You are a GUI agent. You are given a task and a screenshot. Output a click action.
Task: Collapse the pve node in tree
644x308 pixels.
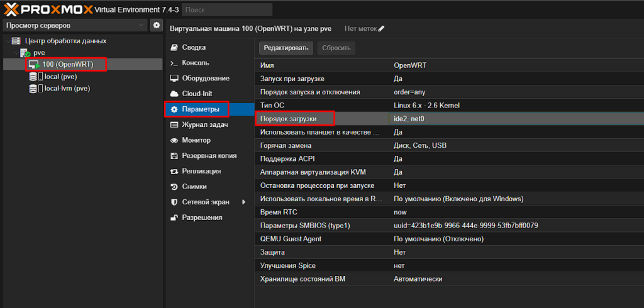point(16,53)
